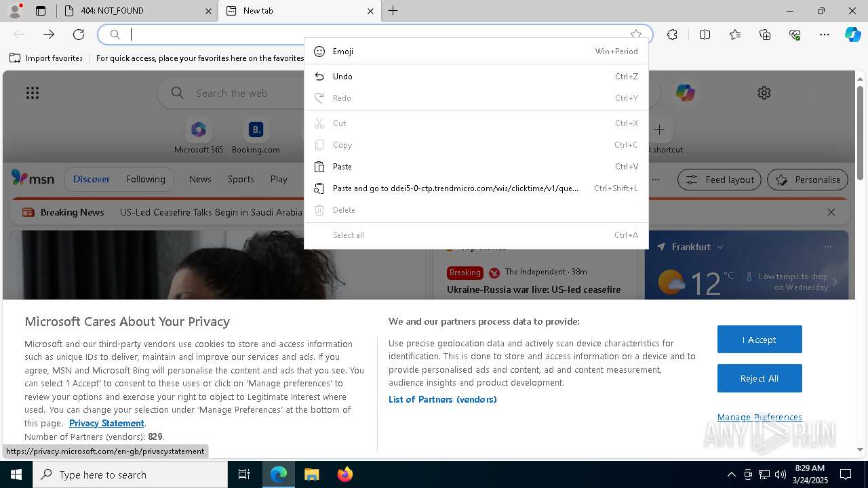Open the page settings gear icon
Viewport: 868px width, 488px height.
point(764,93)
